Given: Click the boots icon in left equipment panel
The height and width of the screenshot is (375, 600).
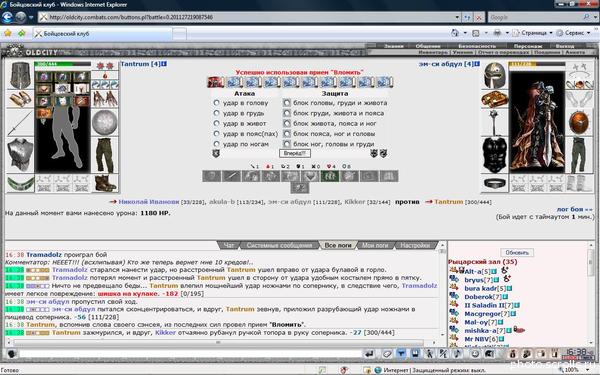Looking at the screenshot, I should click(105, 183).
